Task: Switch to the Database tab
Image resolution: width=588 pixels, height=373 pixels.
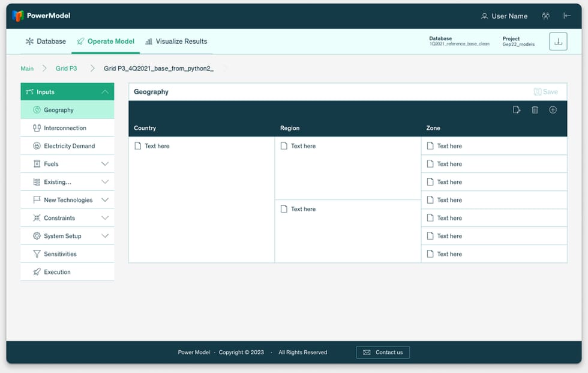Action: pyautogui.click(x=46, y=41)
